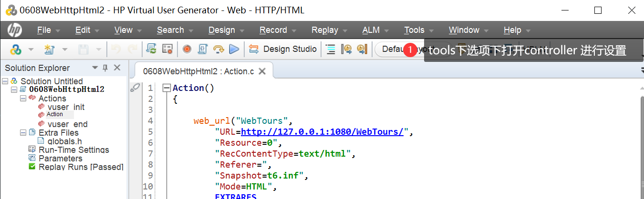Click the Run step-by-step icon

pyautogui.click(x=218, y=49)
